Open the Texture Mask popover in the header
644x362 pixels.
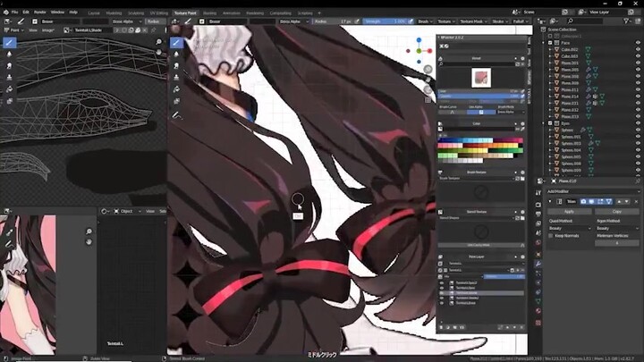(x=473, y=21)
